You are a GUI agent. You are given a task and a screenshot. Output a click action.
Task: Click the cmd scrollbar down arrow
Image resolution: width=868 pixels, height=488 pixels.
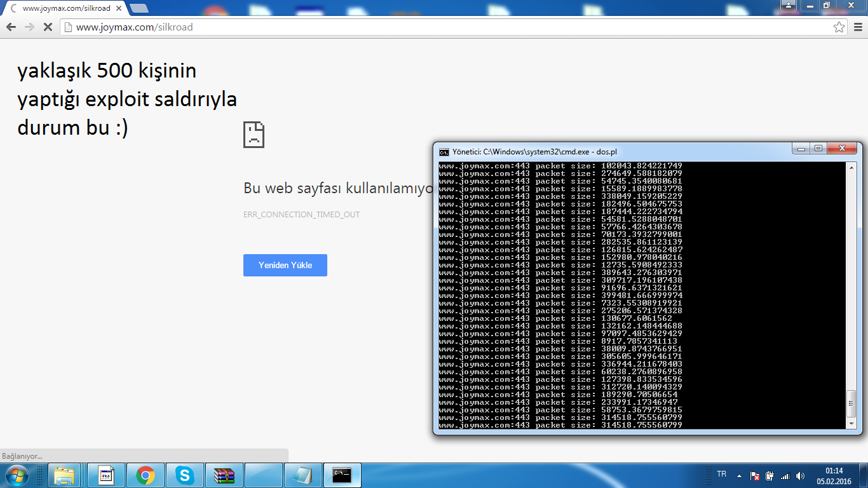click(851, 423)
